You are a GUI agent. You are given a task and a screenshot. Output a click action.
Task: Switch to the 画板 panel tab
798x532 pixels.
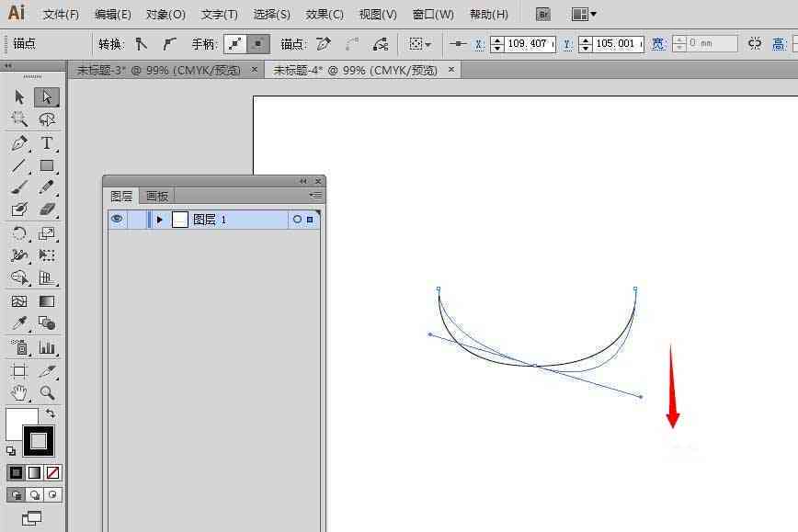click(x=156, y=197)
